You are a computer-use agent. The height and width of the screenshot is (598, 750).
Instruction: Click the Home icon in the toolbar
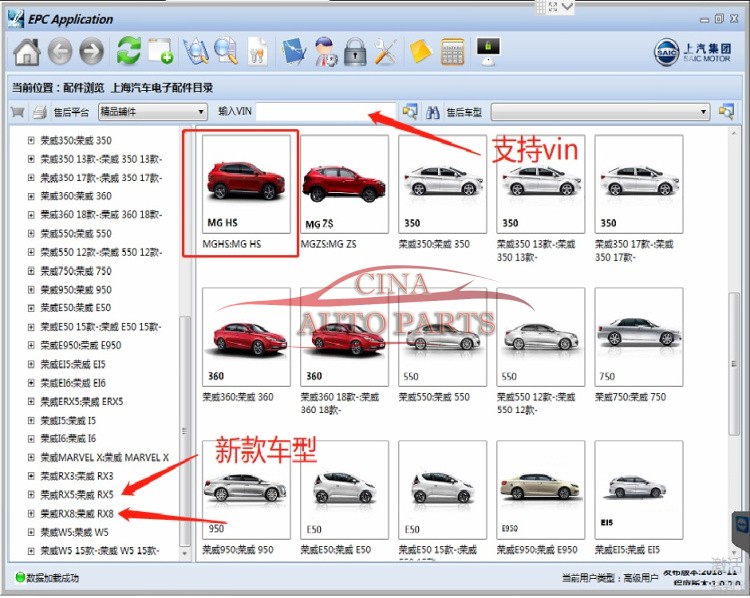click(x=27, y=51)
